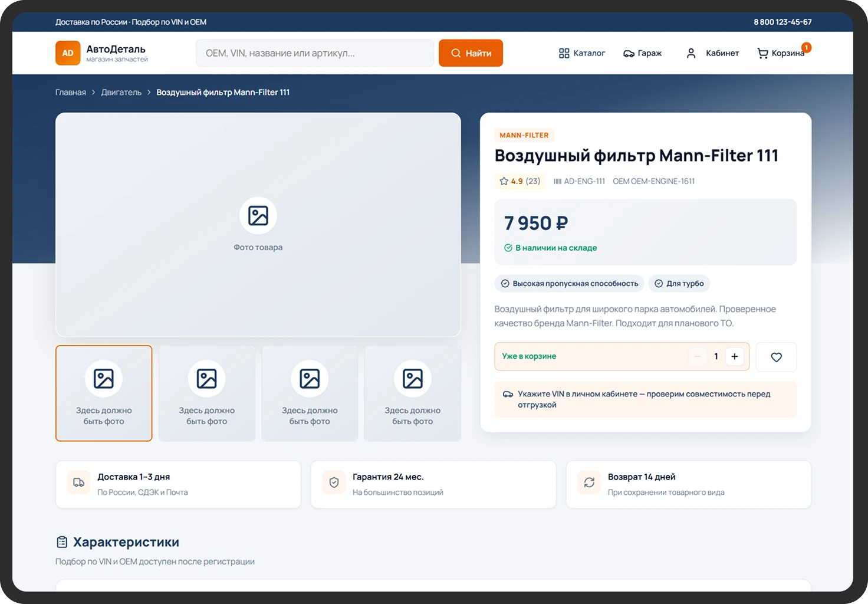Click the MANN-FILTER brand tag
The width and height of the screenshot is (868, 604).
524,135
